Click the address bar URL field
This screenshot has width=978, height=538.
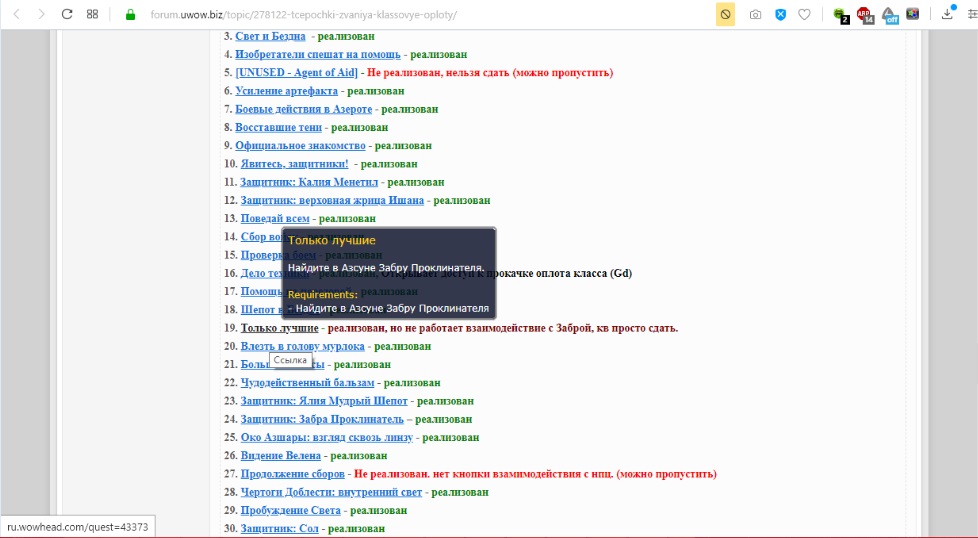[x=400, y=15]
